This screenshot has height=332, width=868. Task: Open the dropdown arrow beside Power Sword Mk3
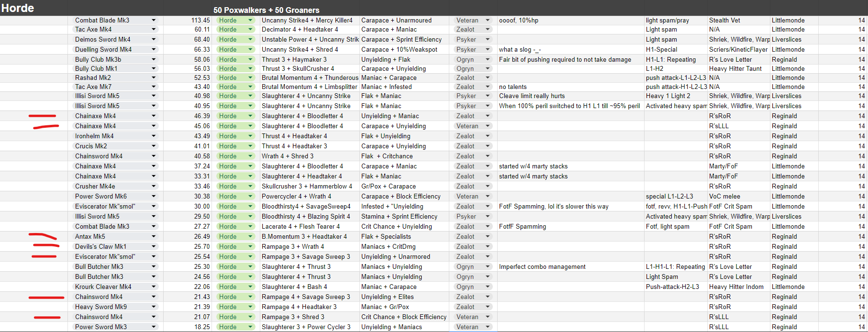154,327
